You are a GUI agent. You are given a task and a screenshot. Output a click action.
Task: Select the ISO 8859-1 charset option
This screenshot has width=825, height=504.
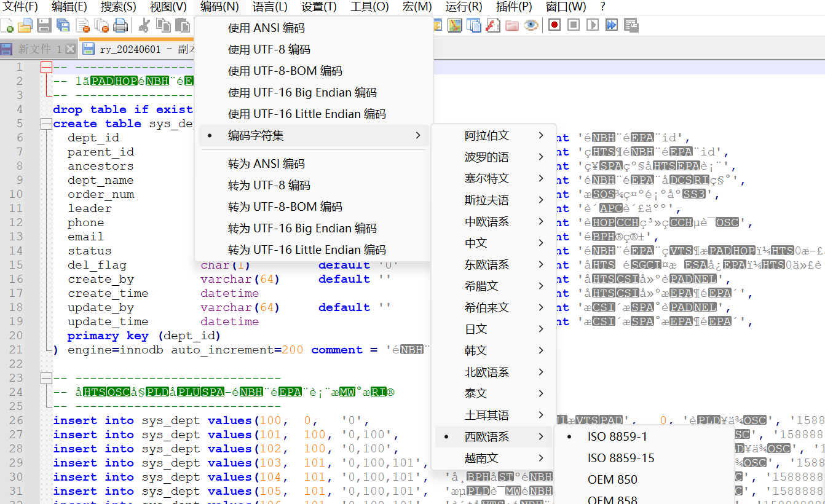644,437
